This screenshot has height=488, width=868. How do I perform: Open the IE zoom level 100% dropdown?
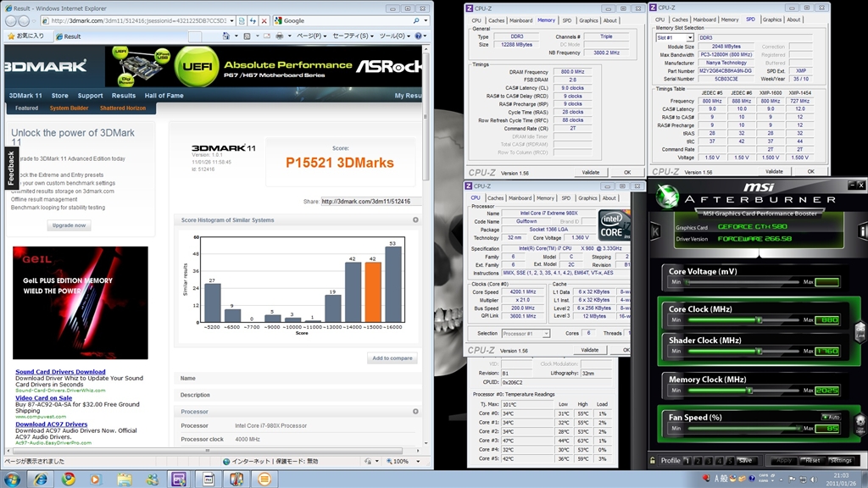(418, 462)
